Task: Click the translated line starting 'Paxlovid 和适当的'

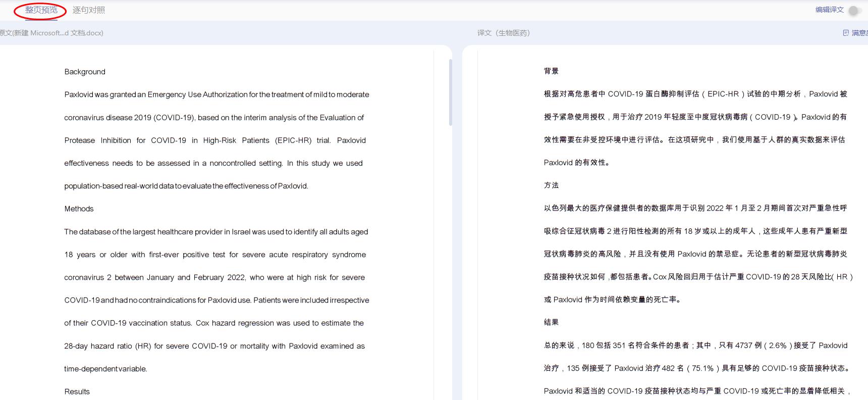Action: point(697,391)
